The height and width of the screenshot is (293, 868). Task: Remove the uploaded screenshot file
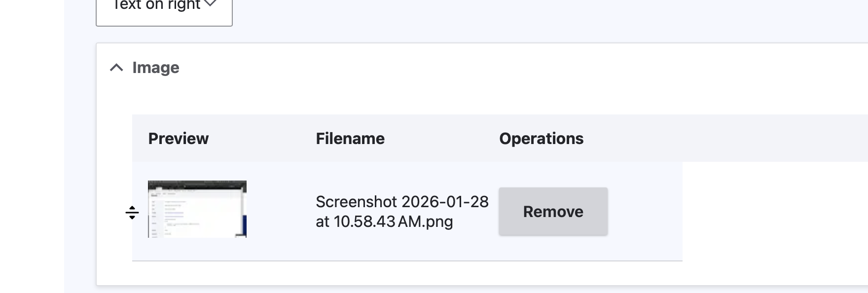[x=553, y=212]
